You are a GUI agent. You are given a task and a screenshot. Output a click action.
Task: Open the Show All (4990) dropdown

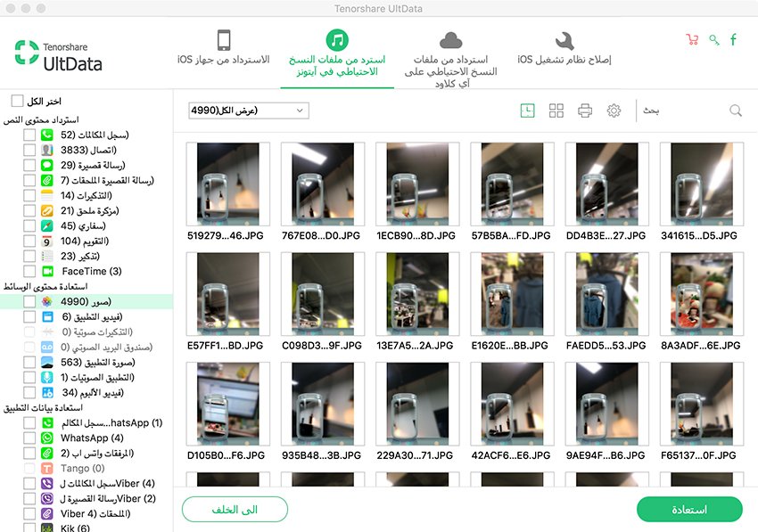[x=249, y=110]
